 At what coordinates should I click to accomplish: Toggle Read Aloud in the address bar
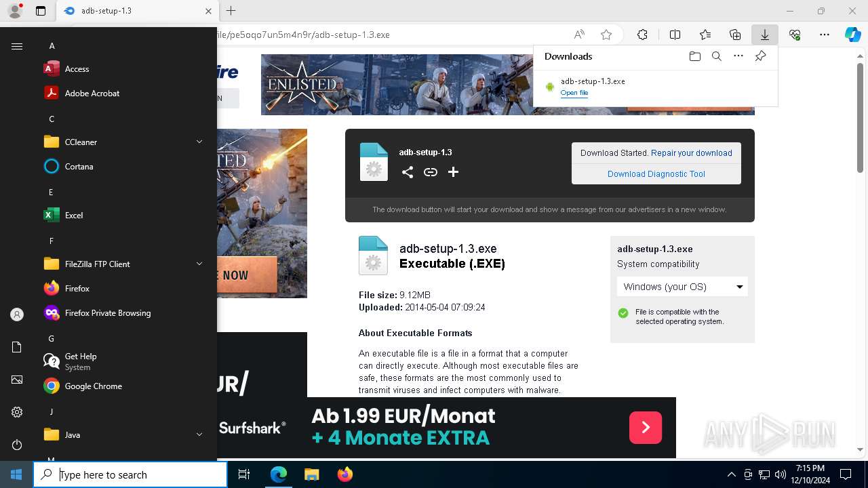click(579, 35)
